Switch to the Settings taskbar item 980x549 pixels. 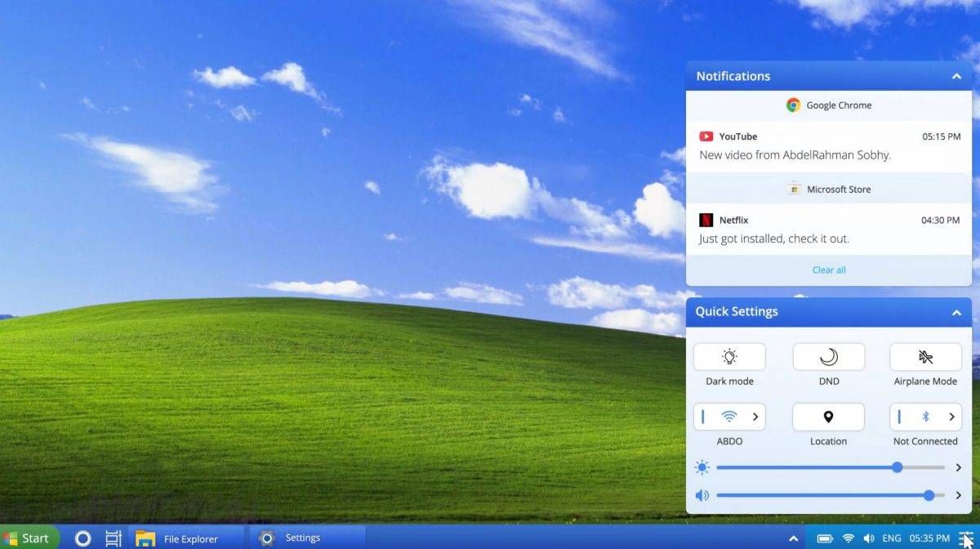(286, 538)
